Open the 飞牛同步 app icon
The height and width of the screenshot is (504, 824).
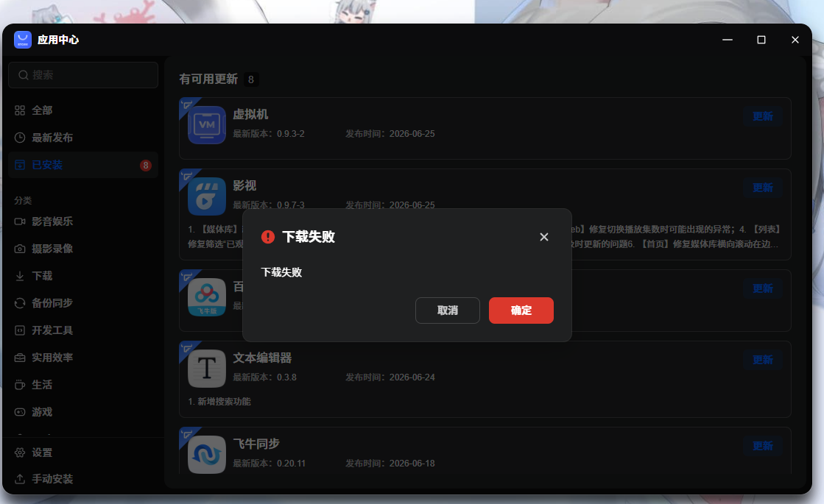coord(206,455)
